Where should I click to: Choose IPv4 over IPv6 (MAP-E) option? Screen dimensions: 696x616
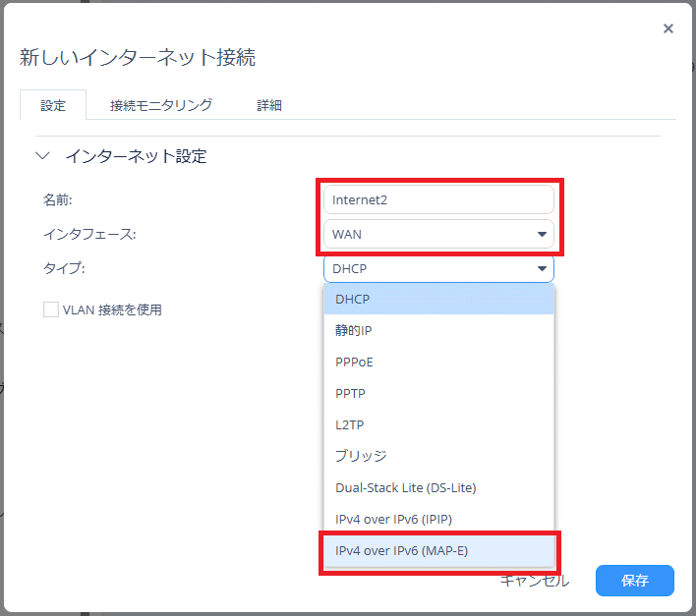438,550
